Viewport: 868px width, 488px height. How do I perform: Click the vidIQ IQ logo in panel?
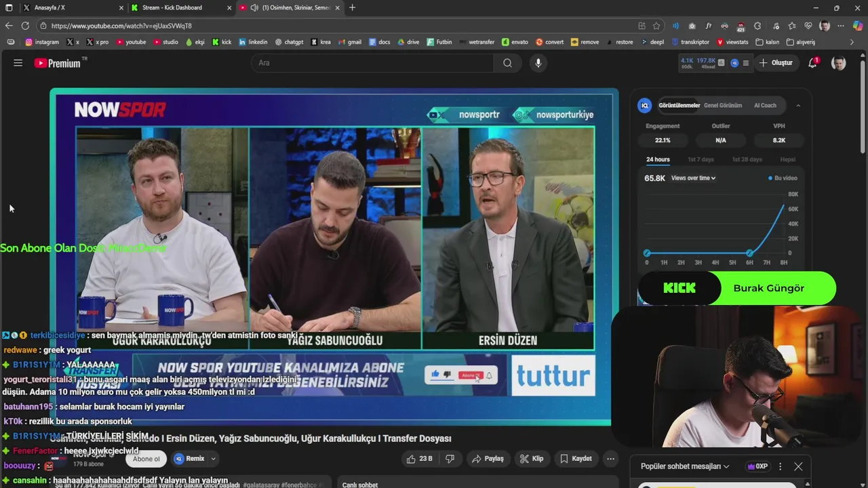pyautogui.click(x=645, y=106)
